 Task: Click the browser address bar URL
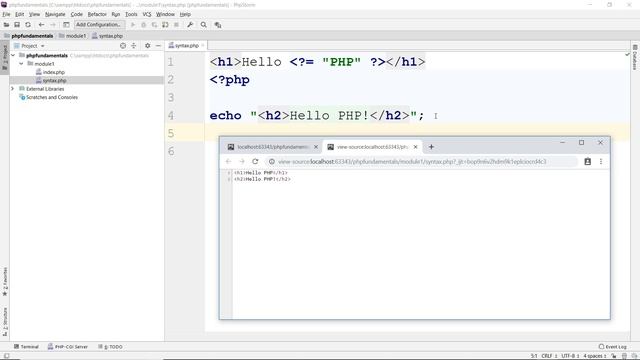tap(412, 162)
